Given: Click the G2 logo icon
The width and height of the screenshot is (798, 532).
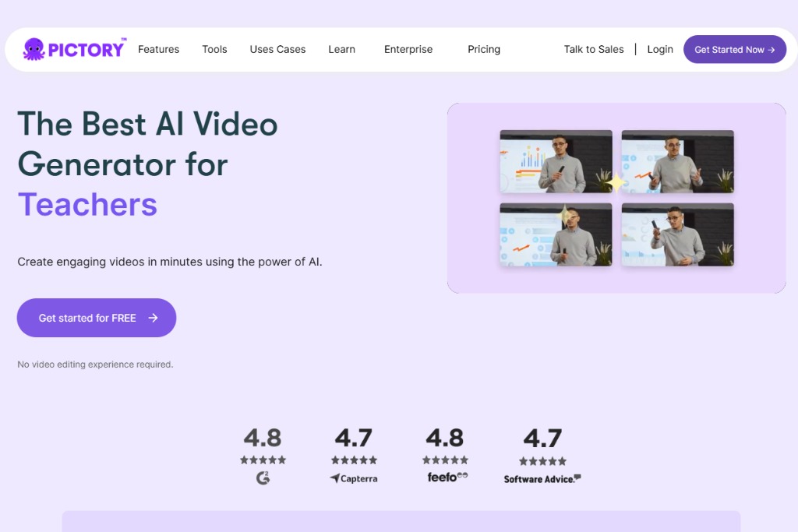Looking at the screenshot, I should pos(263,478).
